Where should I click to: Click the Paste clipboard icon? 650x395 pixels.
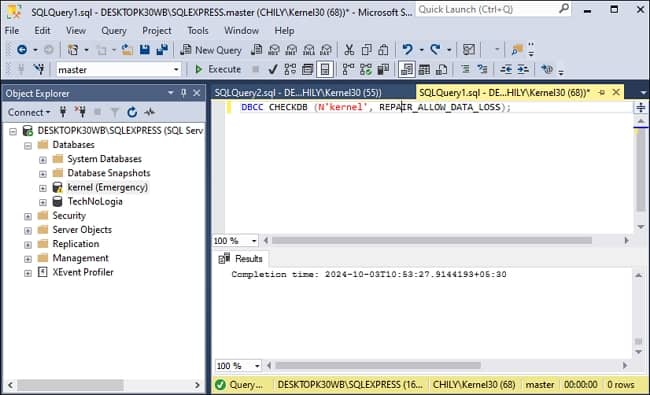point(383,50)
